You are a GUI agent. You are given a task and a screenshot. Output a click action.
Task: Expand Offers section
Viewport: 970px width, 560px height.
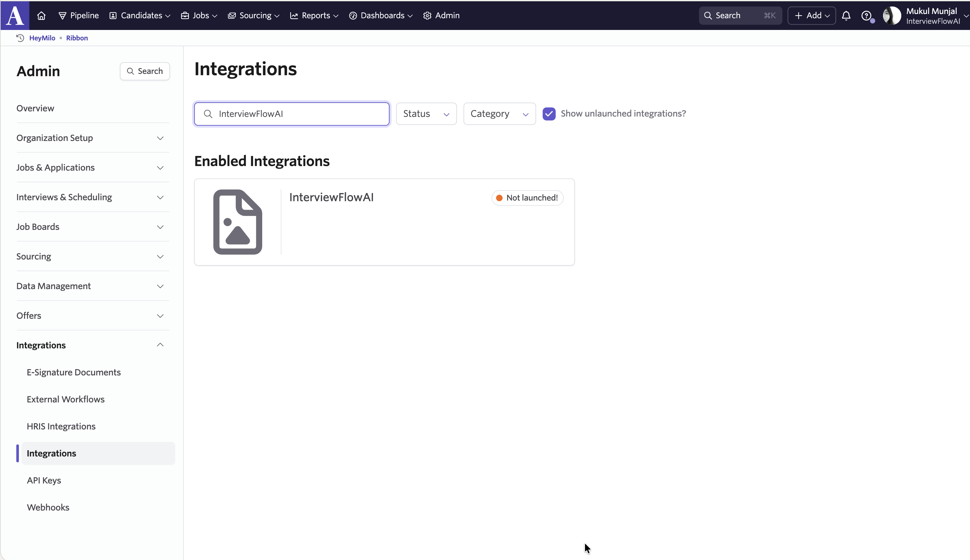(93, 316)
